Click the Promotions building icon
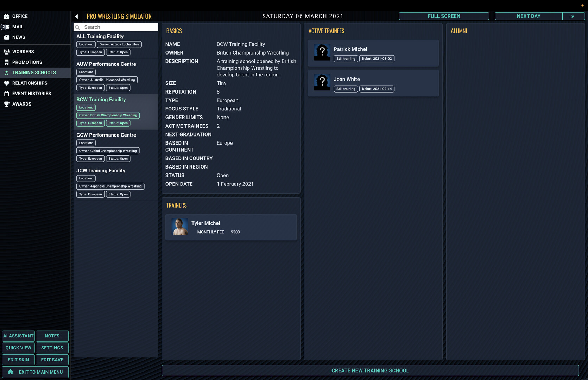This screenshot has height=380, width=588. [x=6, y=62]
